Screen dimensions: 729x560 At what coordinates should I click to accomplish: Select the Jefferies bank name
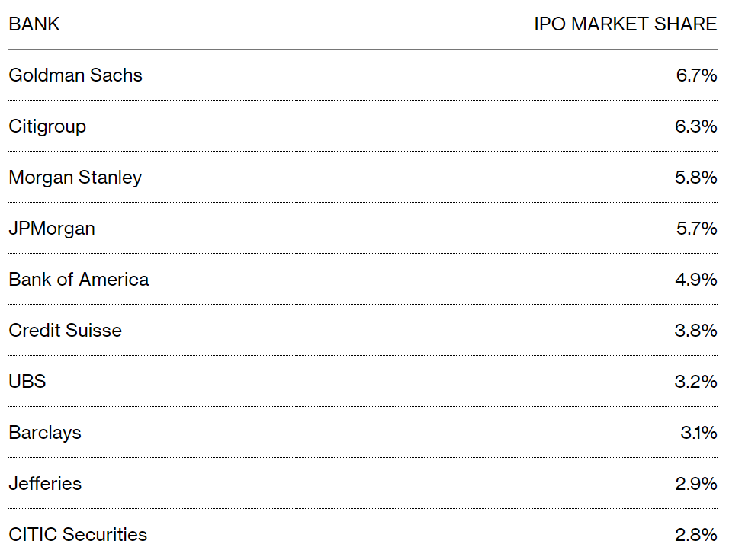pyautogui.click(x=45, y=484)
